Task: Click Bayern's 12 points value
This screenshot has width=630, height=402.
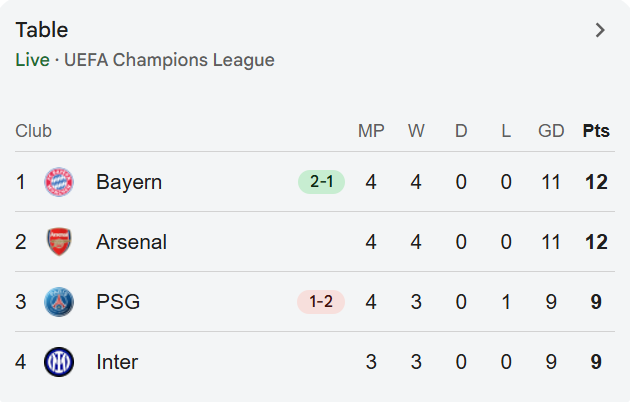Action: pyautogui.click(x=596, y=182)
